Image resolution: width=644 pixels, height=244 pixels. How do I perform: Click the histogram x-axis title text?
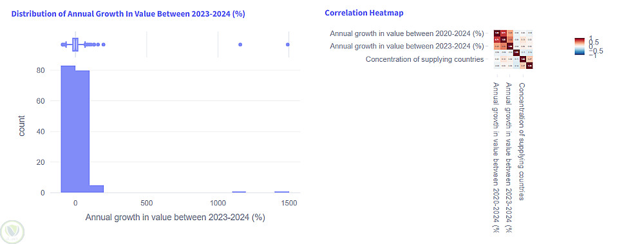coord(175,218)
